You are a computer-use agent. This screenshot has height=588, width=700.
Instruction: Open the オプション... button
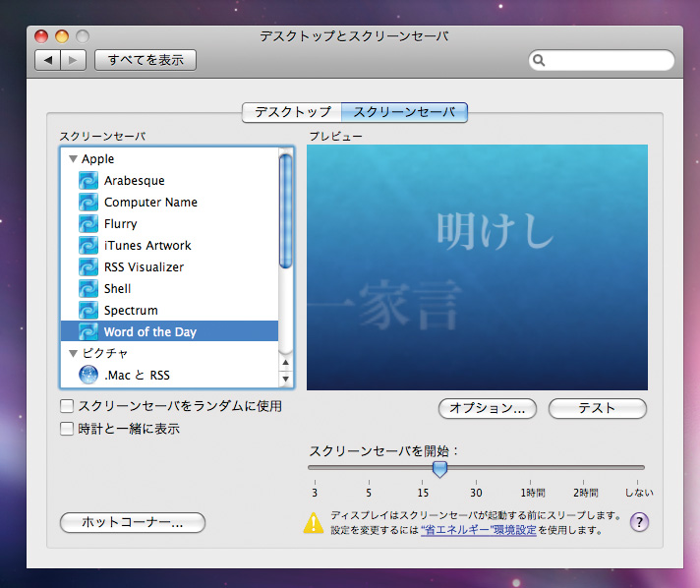pyautogui.click(x=488, y=408)
